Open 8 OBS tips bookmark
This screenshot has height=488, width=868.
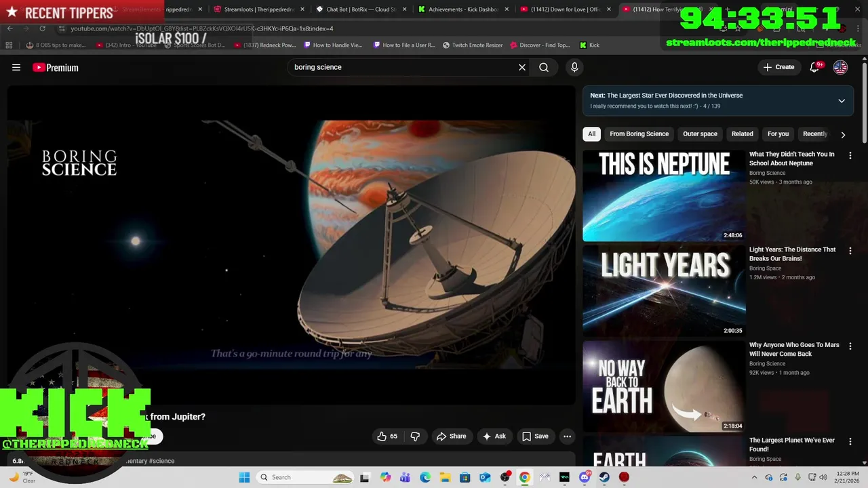click(x=56, y=45)
